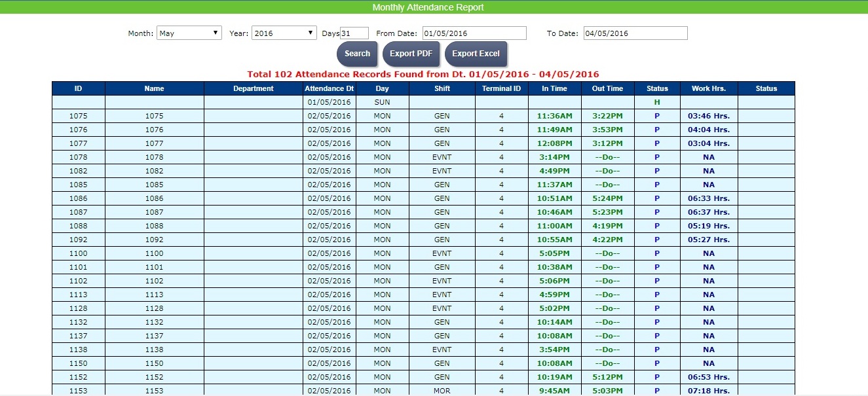This screenshot has height=396, width=868.
Task: Select the Department column header
Action: tap(253, 88)
